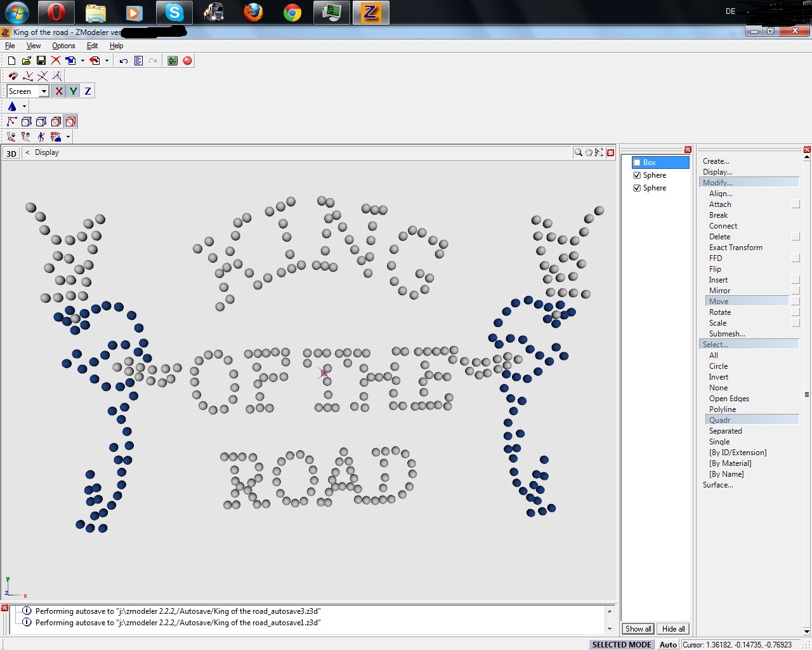Expand the Export button dropdown arrow
The height and width of the screenshot is (650, 812).
107,61
